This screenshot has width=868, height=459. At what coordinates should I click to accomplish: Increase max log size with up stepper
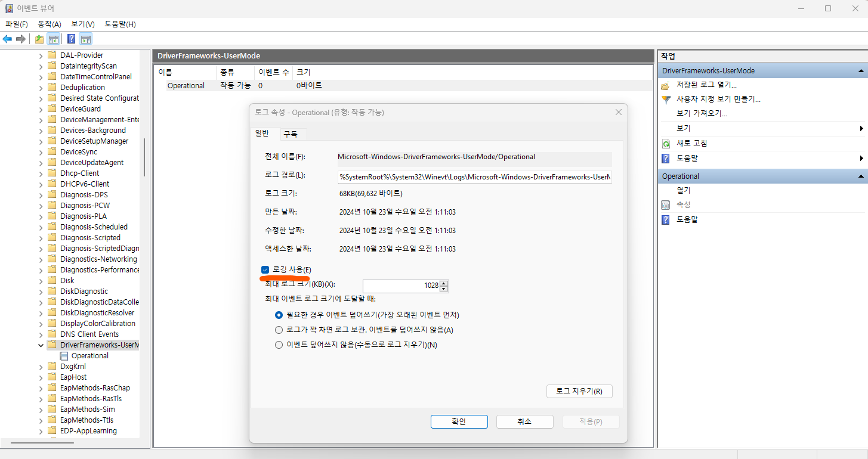click(444, 283)
